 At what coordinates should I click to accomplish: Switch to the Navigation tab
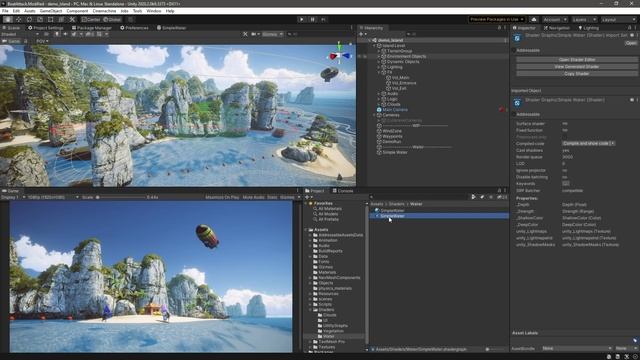556,28
